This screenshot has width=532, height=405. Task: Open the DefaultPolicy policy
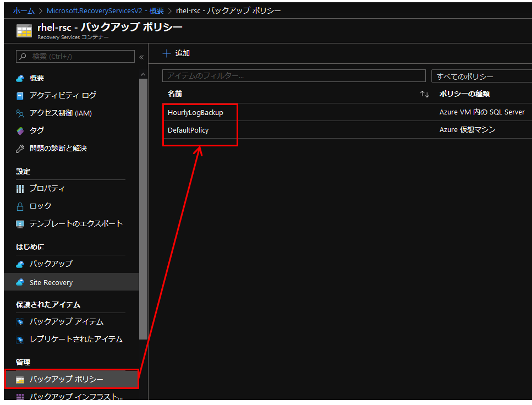coord(188,130)
